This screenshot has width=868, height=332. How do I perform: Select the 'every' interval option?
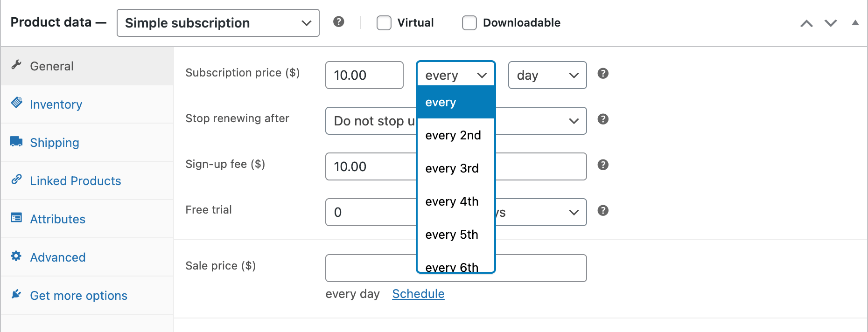click(x=455, y=102)
